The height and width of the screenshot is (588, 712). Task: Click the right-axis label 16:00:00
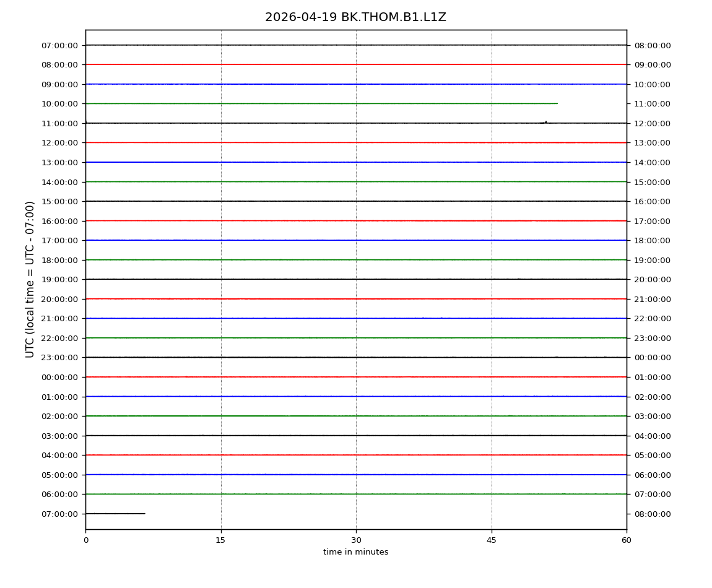pyautogui.click(x=652, y=202)
